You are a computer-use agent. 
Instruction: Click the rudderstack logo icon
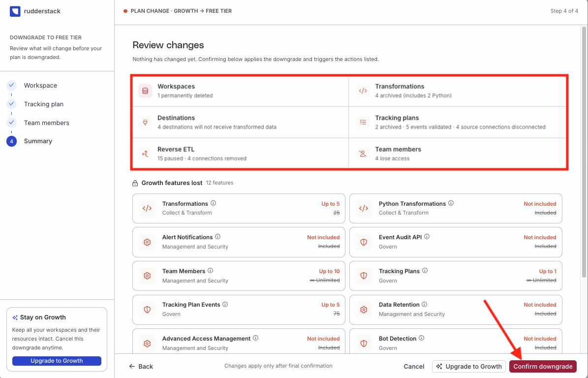point(15,11)
